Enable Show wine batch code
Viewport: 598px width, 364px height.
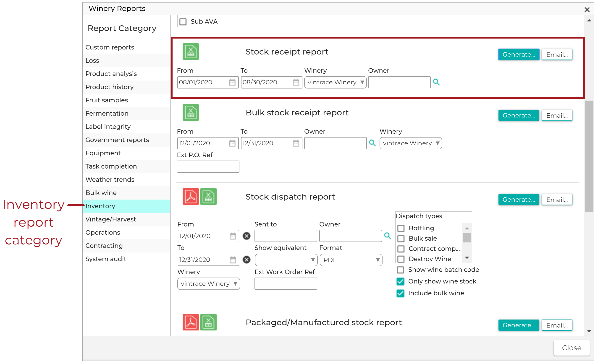pyautogui.click(x=400, y=270)
